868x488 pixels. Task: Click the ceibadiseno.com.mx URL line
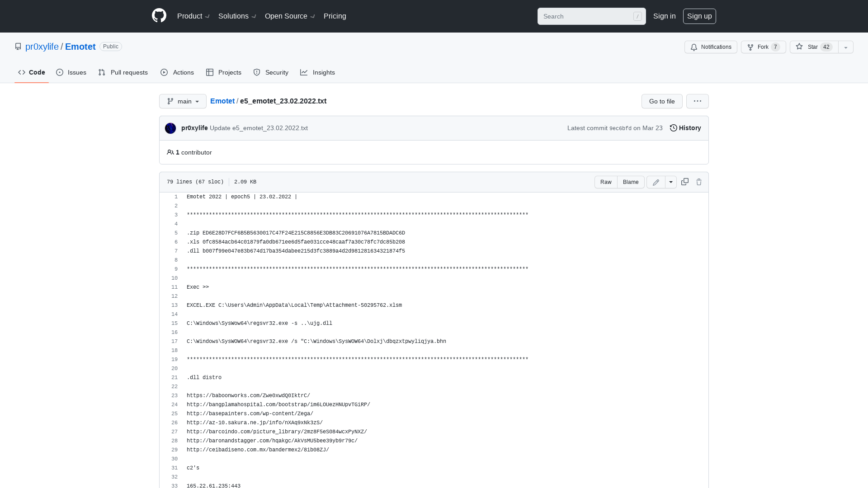pos(258,450)
